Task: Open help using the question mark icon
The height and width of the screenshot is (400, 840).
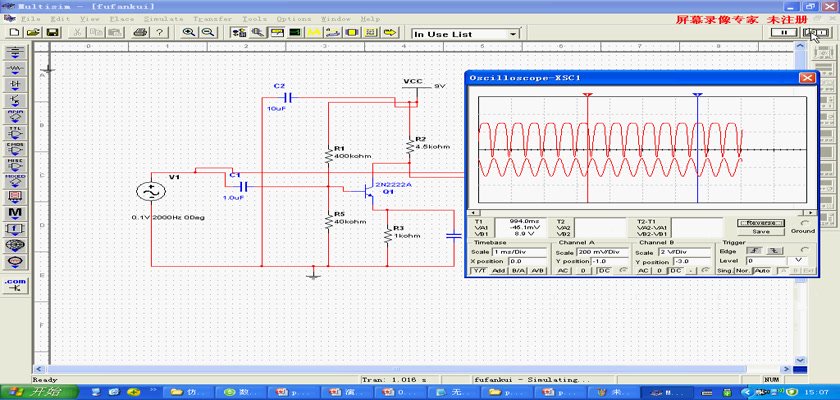Action: (159, 33)
